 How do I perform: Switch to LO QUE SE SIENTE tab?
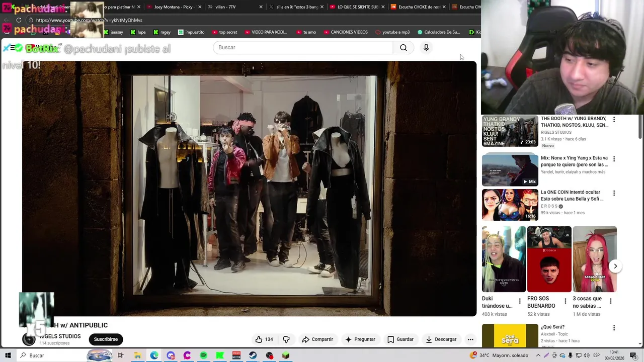coord(358,7)
